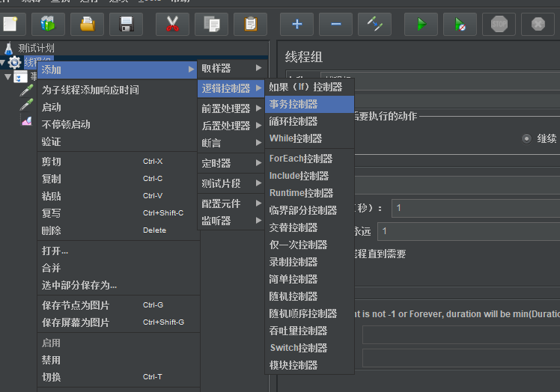
Task: Click 保存节点为图片 menu entry
Action: 118,305
